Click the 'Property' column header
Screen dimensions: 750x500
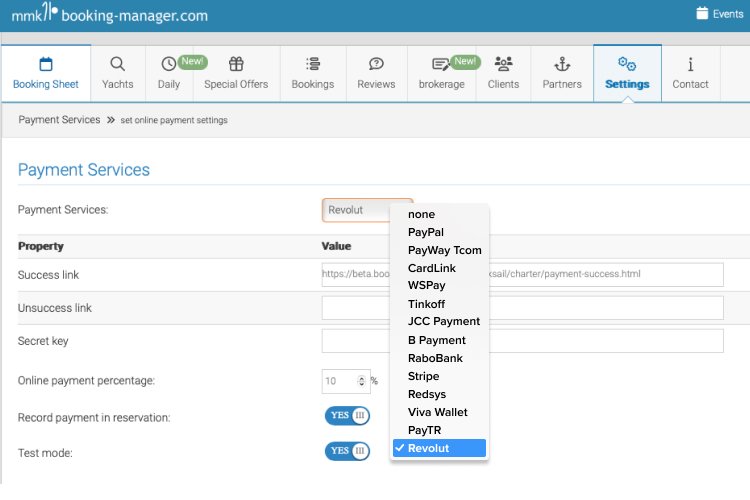41,246
